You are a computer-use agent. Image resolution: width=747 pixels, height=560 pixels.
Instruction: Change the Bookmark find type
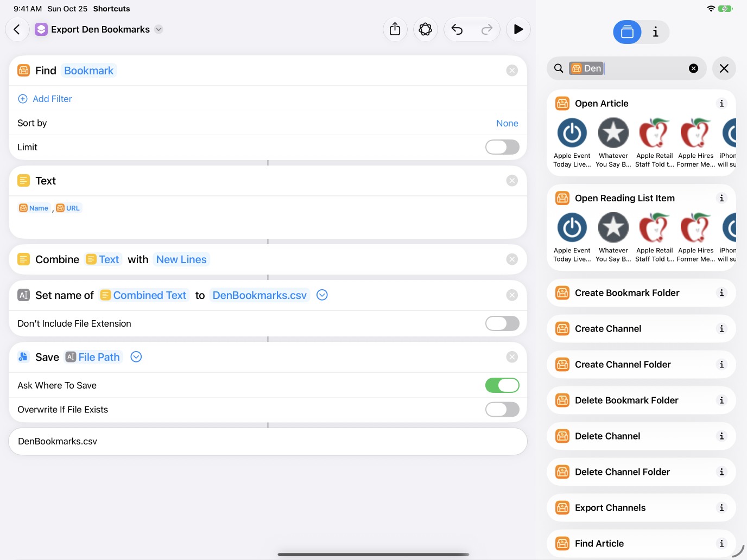pyautogui.click(x=88, y=71)
